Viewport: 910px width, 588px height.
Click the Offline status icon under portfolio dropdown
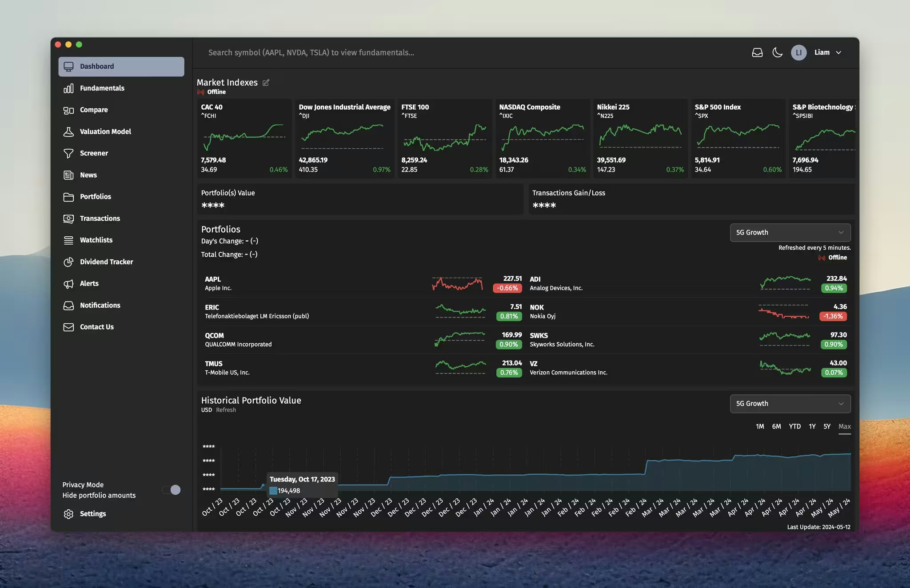coord(822,258)
